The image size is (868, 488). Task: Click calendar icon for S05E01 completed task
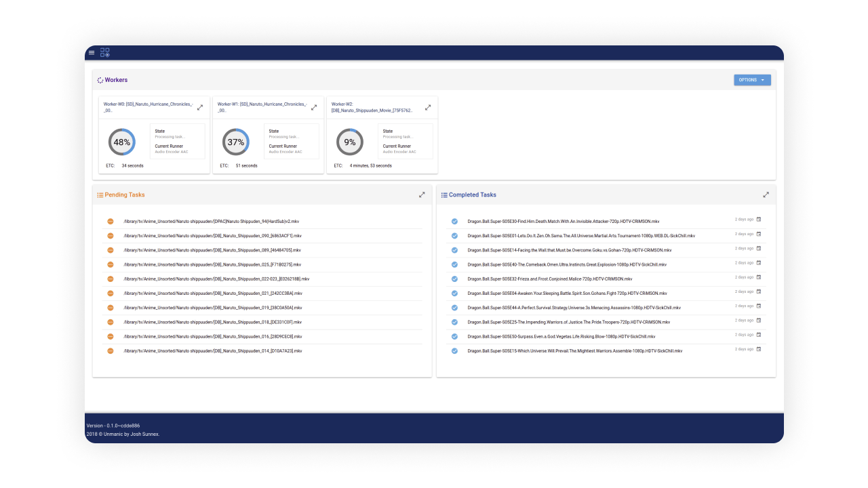(759, 234)
